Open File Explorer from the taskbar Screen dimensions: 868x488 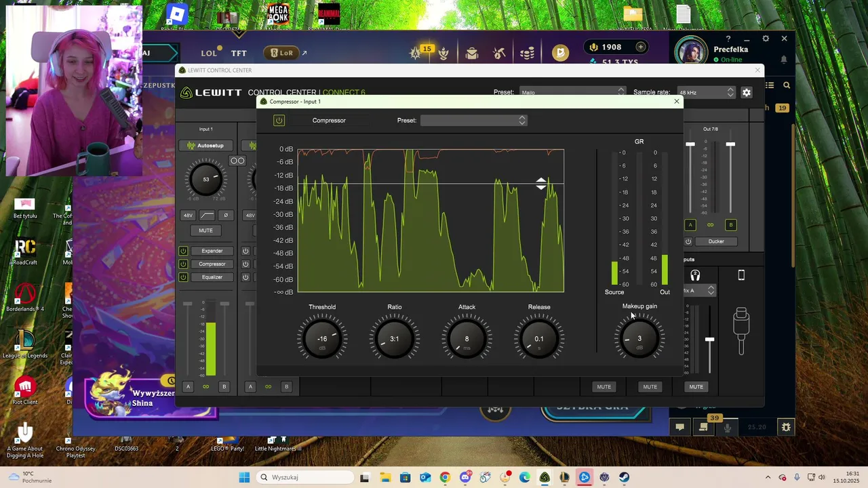[384, 477]
